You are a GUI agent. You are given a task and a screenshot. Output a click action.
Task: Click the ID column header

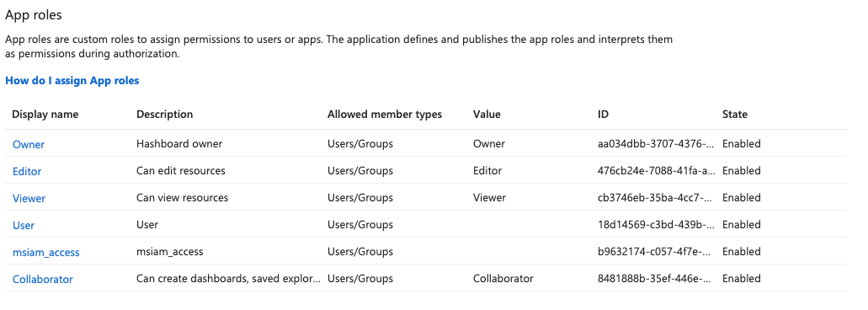[x=603, y=115]
